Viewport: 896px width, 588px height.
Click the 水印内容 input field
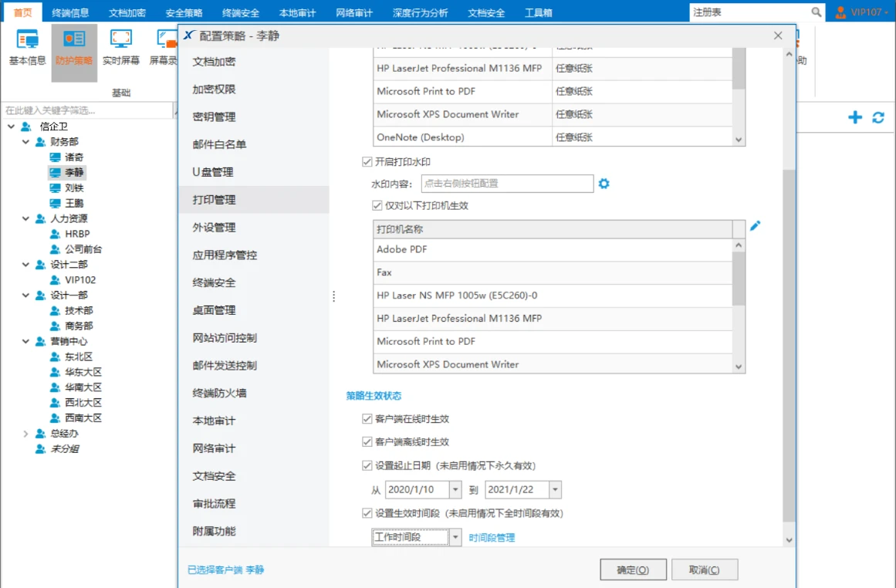click(508, 184)
